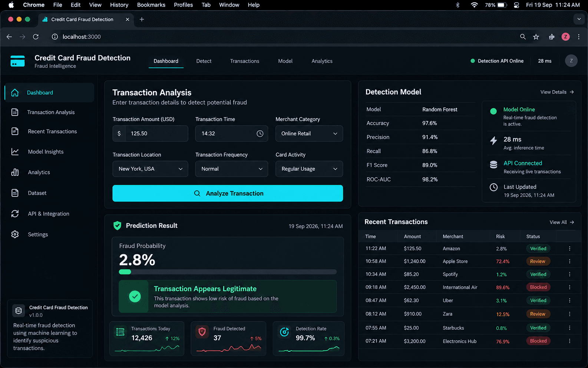588x368 pixels.
Task: Click the Blocked status for International Air
Action: (x=538, y=287)
